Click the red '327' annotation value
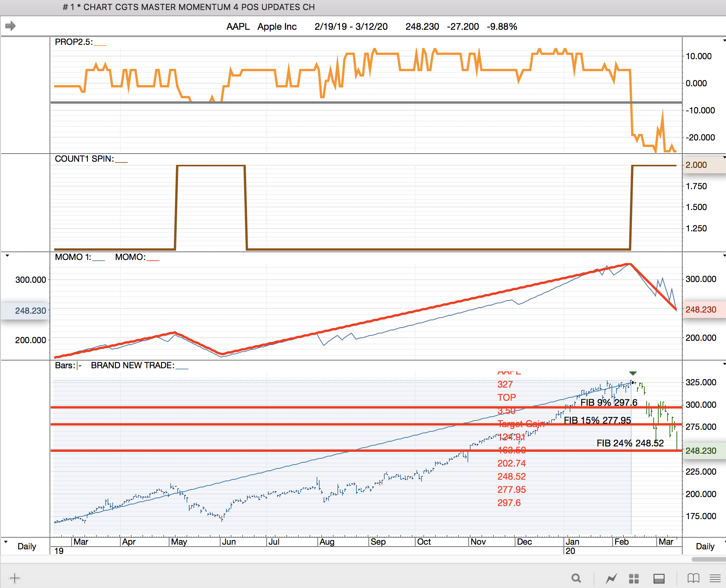The width and height of the screenshot is (726, 588). click(505, 384)
